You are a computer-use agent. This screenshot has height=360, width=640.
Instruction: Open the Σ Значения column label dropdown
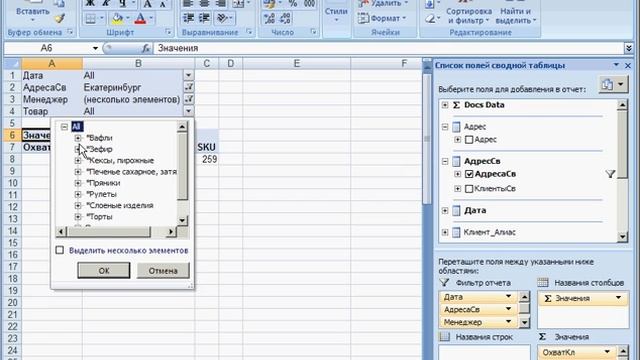pyautogui.click(x=618, y=298)
